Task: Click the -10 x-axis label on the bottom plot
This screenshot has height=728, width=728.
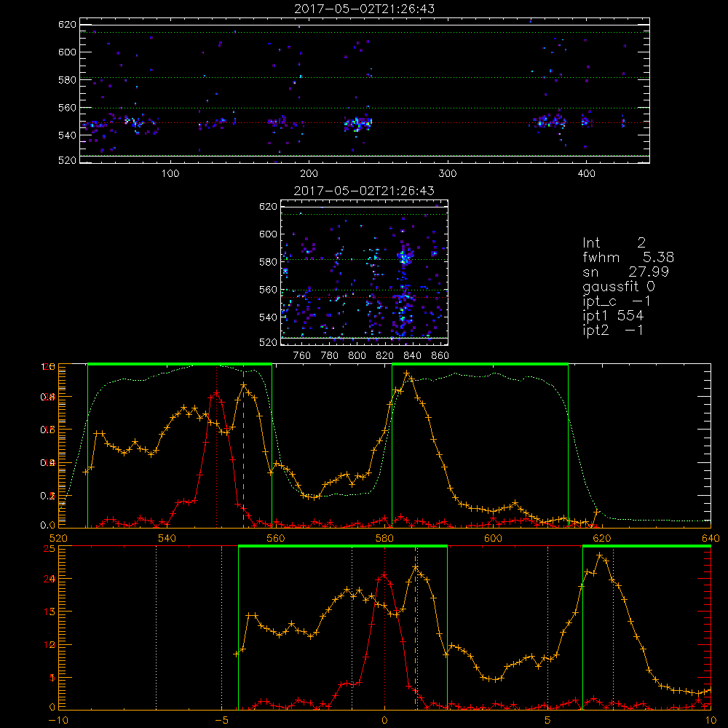Action: pyautogui.click(x=57, y=720)
